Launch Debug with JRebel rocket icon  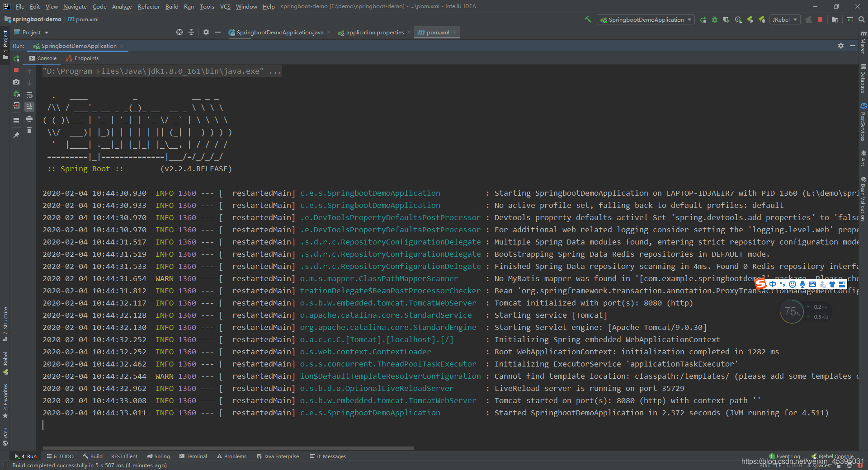[x=762, y=19]
